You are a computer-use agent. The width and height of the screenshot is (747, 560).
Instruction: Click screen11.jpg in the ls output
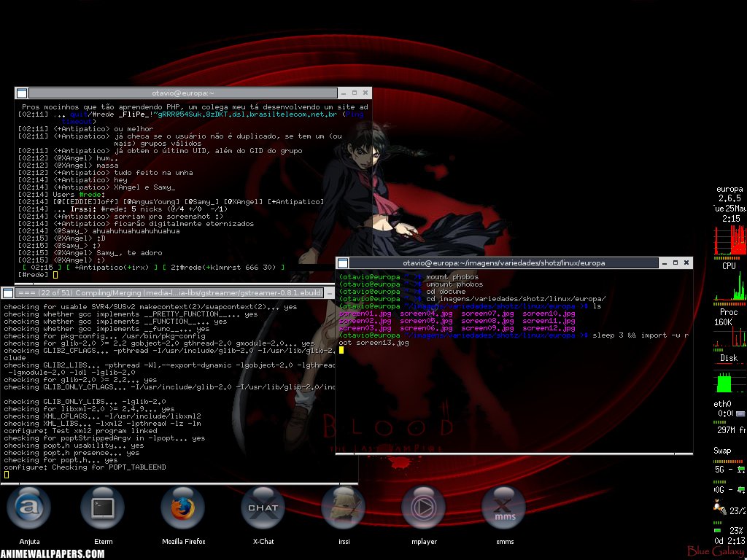549,321
